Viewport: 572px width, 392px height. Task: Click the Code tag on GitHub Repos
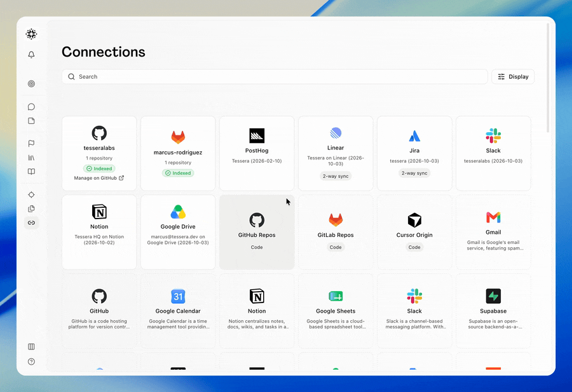(x=257, y=247)
